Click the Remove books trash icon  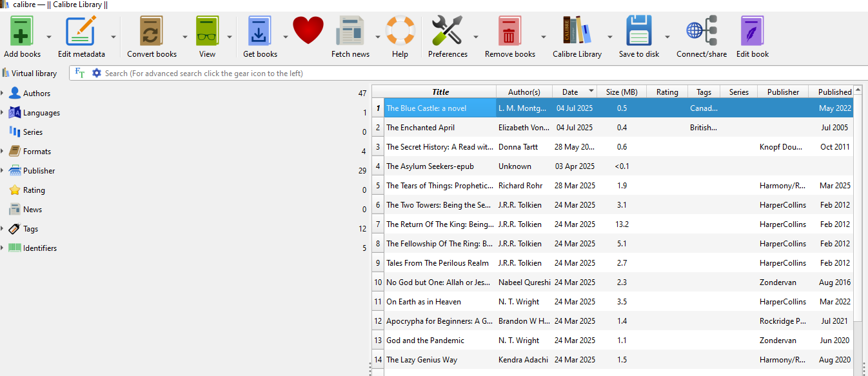point(509,30)
